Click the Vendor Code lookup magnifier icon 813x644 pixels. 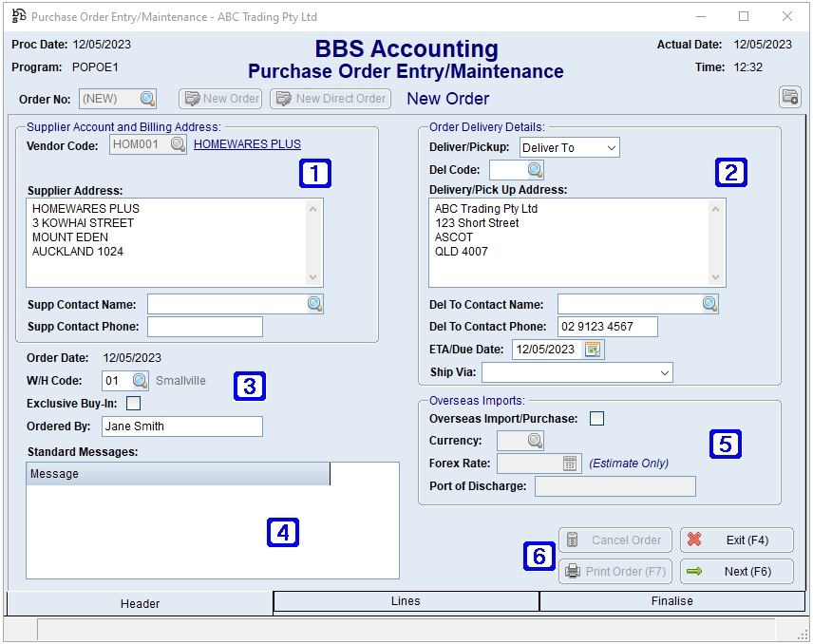click(178, 144)
